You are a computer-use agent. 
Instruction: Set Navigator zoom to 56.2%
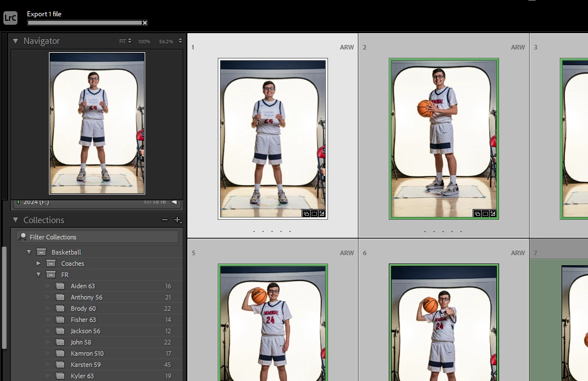coord(166,41)
